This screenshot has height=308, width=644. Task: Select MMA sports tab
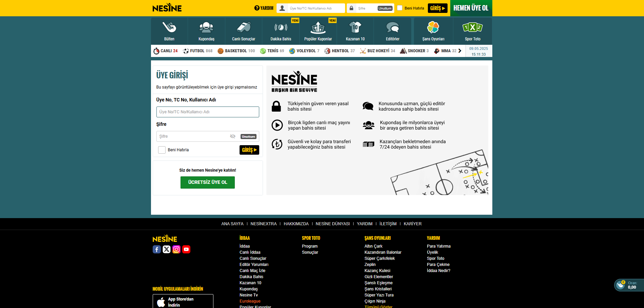(x=445, y=51)
